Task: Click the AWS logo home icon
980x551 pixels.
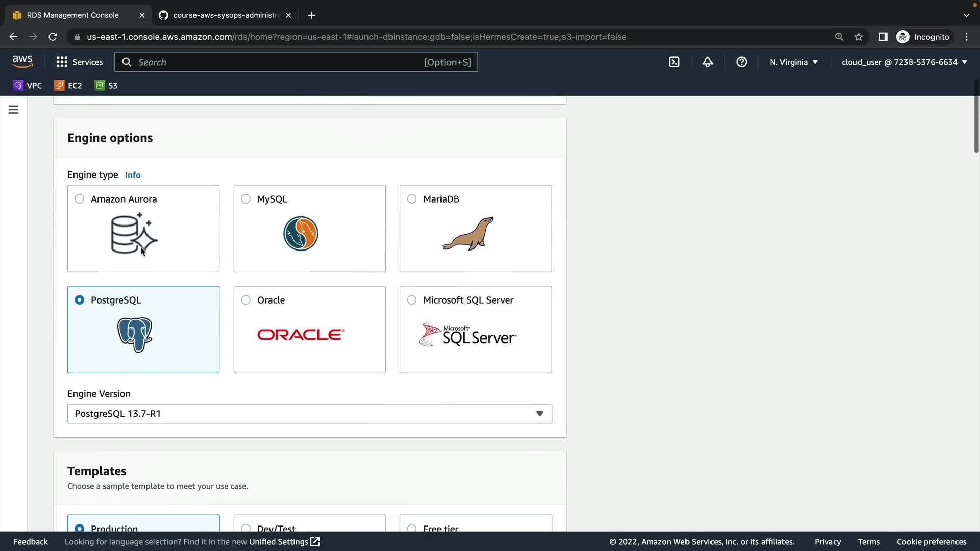Action: [x=22, y=62]
